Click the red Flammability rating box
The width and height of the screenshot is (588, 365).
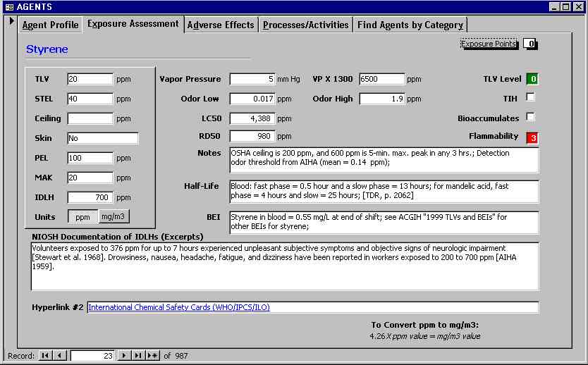point(532,137)
